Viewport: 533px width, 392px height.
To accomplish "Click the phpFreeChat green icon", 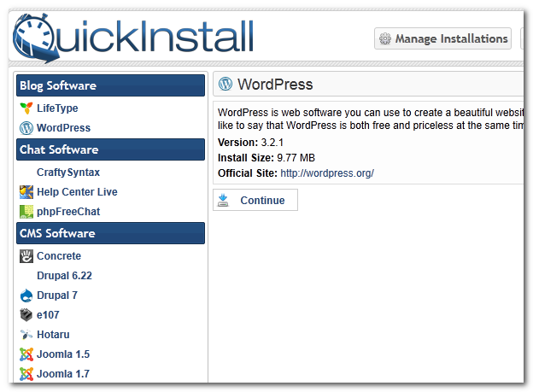I will pyautogui.click(x=26, y=212).
